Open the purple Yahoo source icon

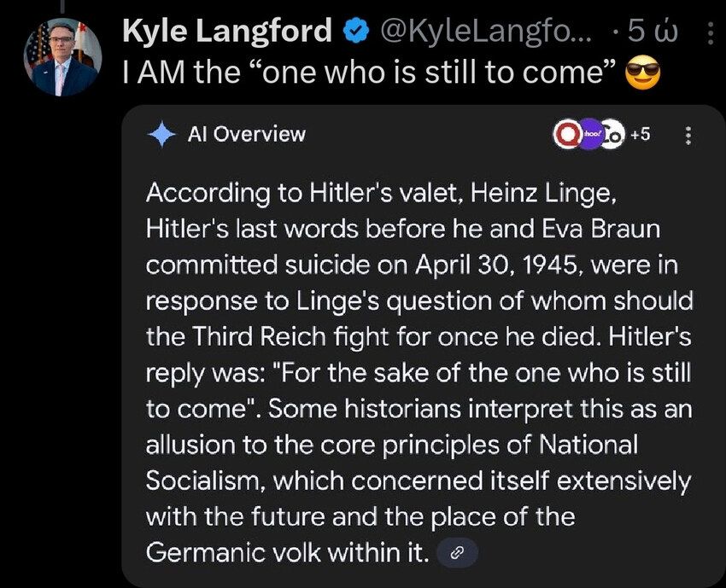coord(591,134)
